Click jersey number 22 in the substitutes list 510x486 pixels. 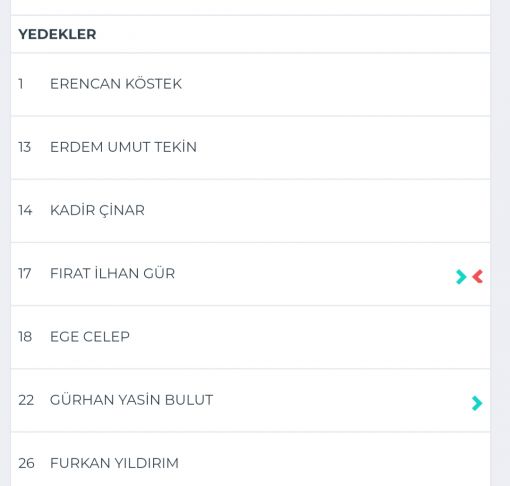point(26,400)
